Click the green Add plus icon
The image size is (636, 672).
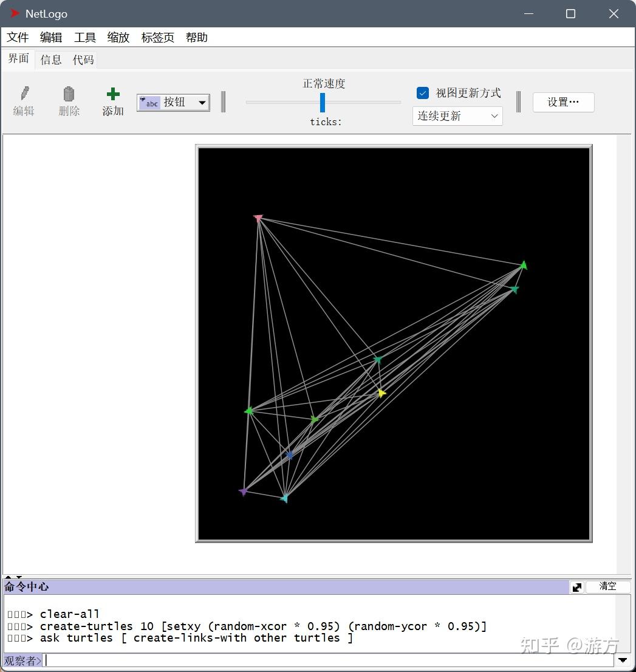click(x=113, y=94)
